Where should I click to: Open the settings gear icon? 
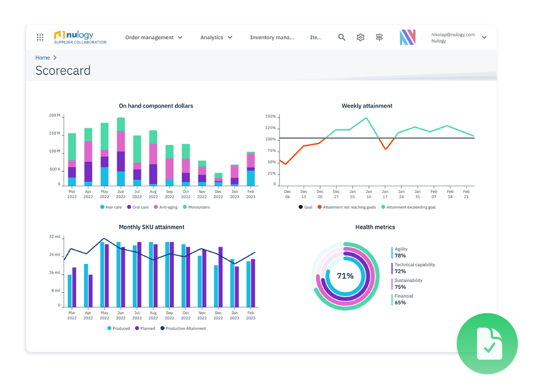click(x=360, y=37)
